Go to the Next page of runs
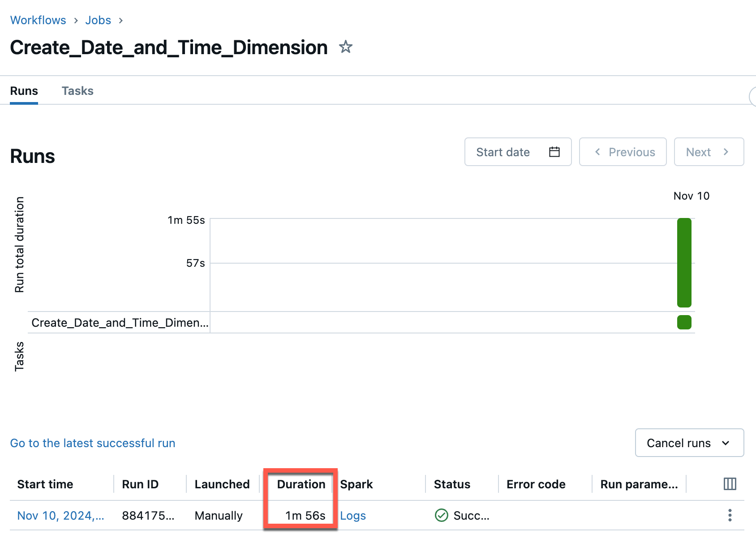 coord(709,152)
